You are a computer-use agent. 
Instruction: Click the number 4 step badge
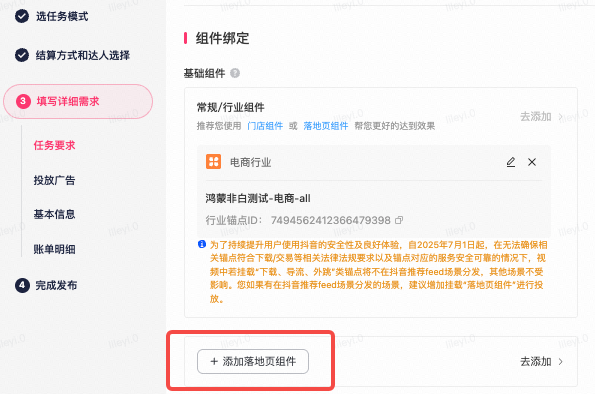pyautogui.click(x=22, y=285)
